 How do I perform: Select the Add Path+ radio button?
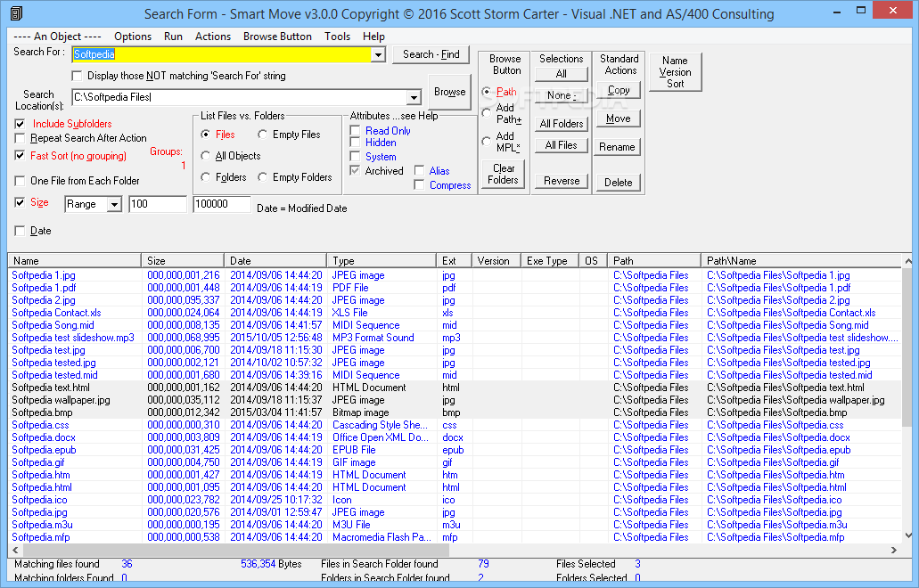point(487,112)
